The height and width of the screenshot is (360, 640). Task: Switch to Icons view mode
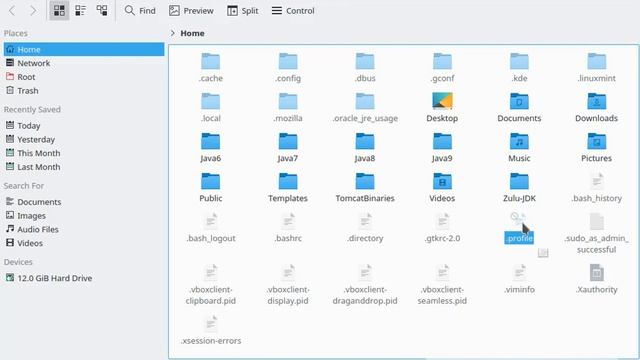tap(59, 11)
